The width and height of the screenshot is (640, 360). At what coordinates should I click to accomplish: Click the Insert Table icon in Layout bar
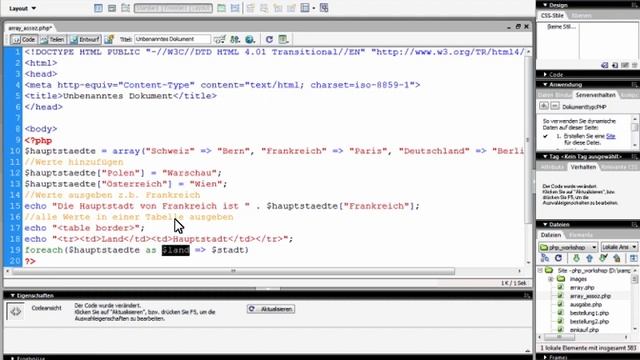[98, 8]
